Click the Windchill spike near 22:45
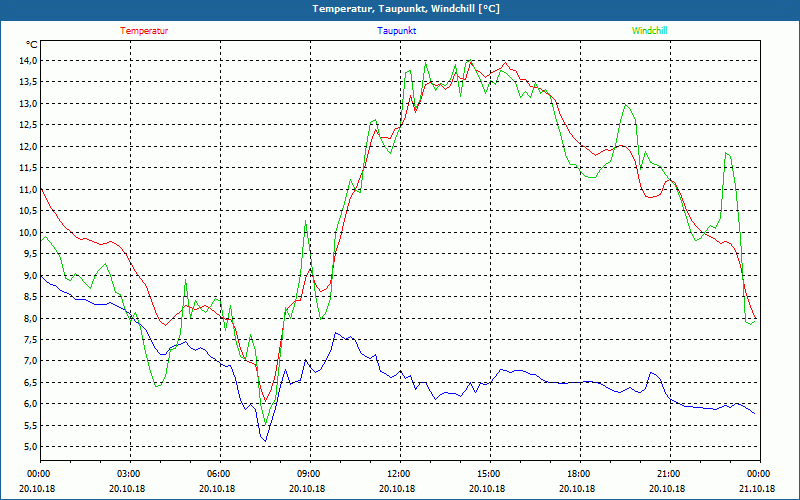 [727, 153]
